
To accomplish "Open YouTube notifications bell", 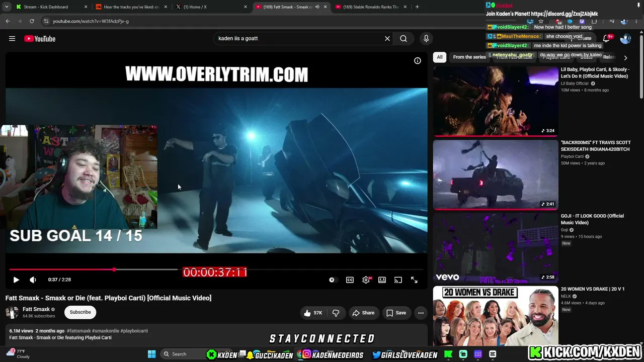I will point(607,39).
